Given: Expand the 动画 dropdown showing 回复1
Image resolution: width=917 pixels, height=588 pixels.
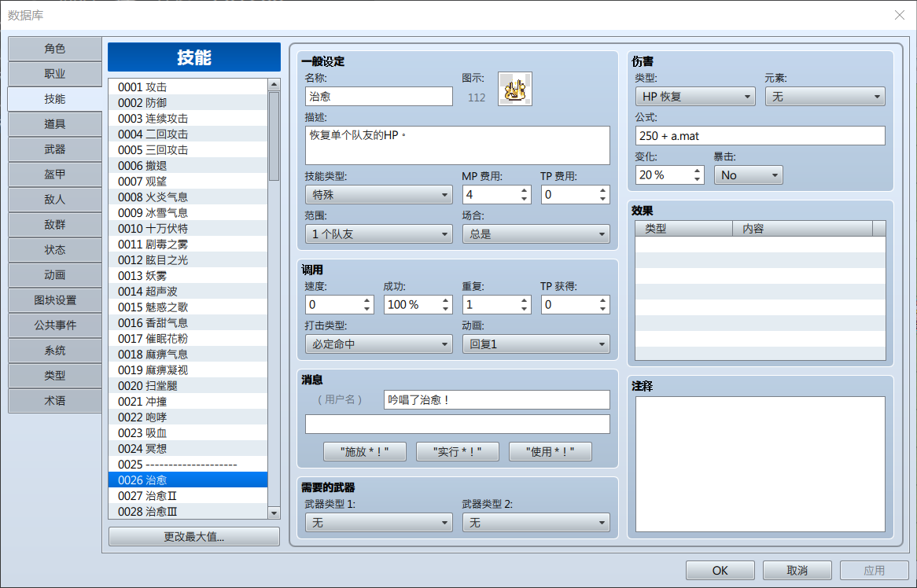Looking at the screenshot, I should click(x=536, y=344).
